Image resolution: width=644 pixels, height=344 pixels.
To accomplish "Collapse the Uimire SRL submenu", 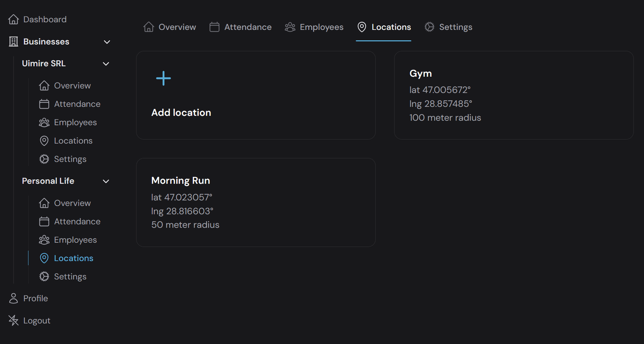I will pyautogui.click(x=106, y=63).
